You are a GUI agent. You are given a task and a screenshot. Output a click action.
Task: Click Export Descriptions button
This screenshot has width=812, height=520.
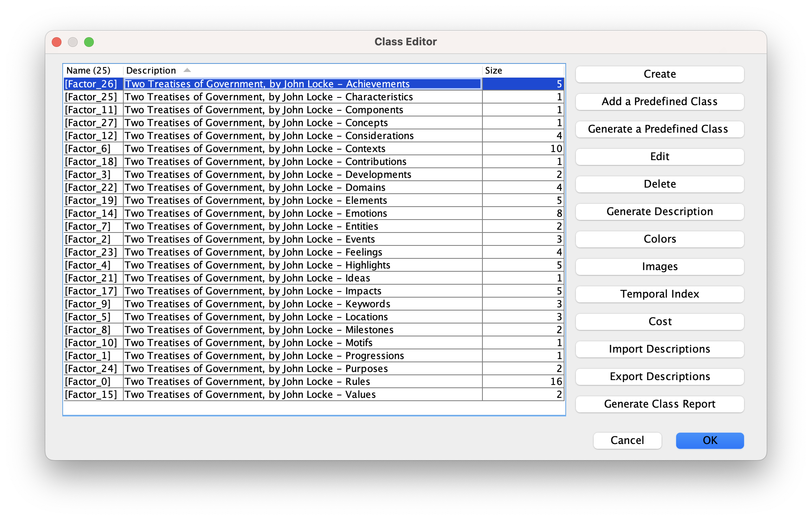tap(659, 377)
